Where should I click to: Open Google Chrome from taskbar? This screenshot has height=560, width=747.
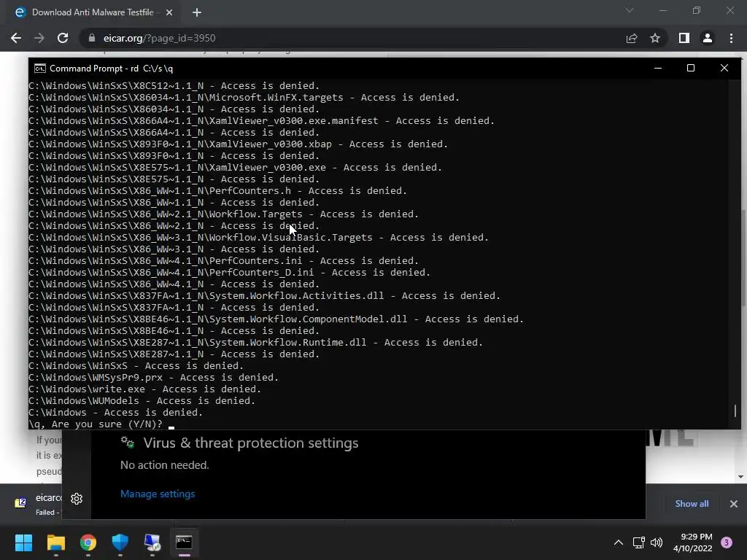tap(88, 542)
